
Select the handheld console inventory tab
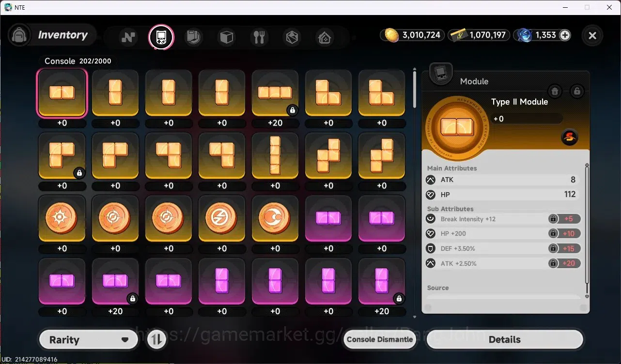tap(161, 37)
